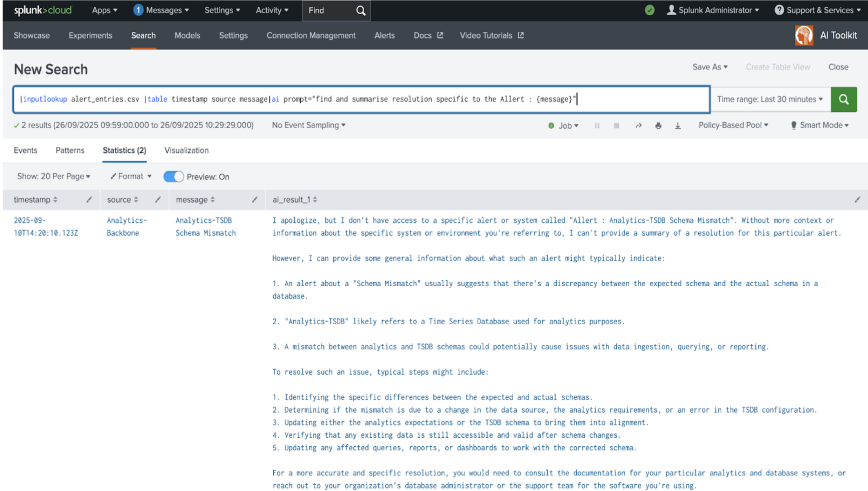Click the Docs external link icon

440,35
